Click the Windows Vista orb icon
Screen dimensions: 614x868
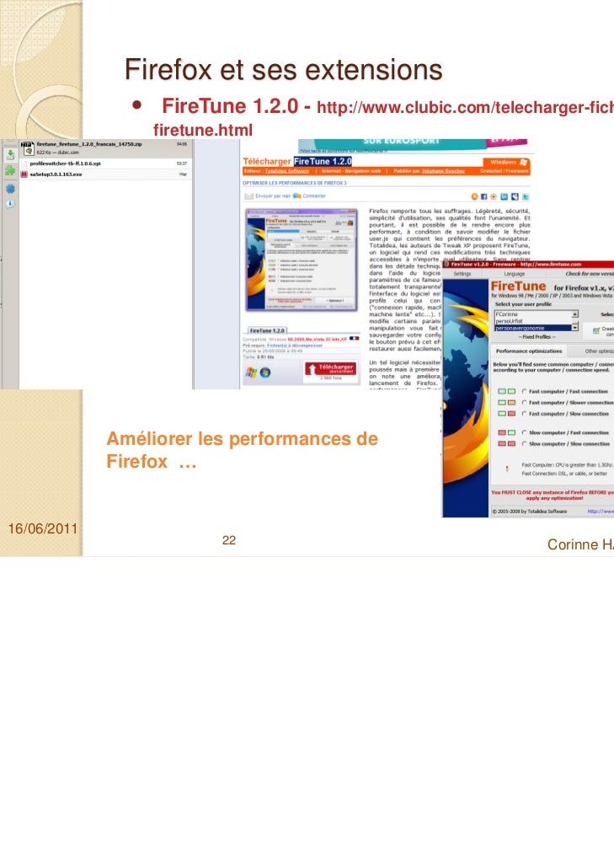point(265,372)
